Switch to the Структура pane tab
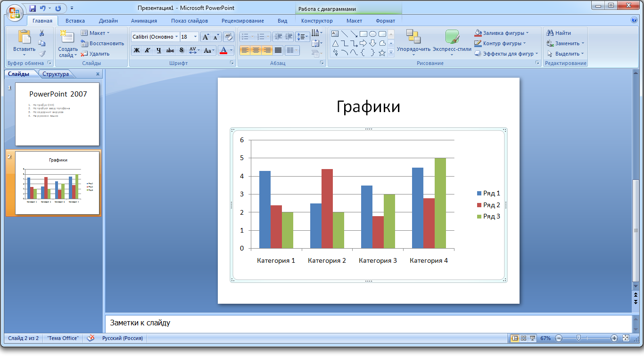This screenshot has height=356, width=644. [56, 74]
